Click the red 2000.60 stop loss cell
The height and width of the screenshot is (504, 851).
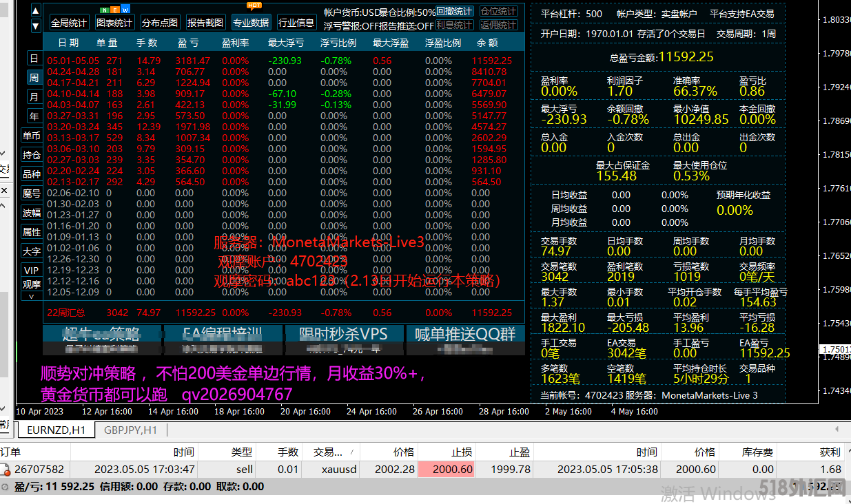tap(447, 470)
